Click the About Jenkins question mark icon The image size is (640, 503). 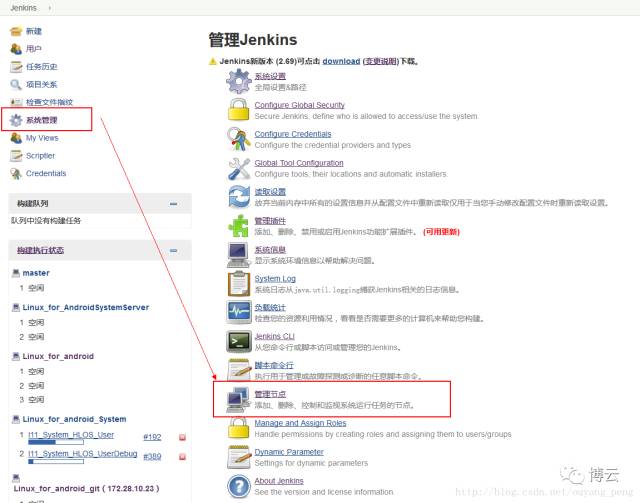click(239, 486)
